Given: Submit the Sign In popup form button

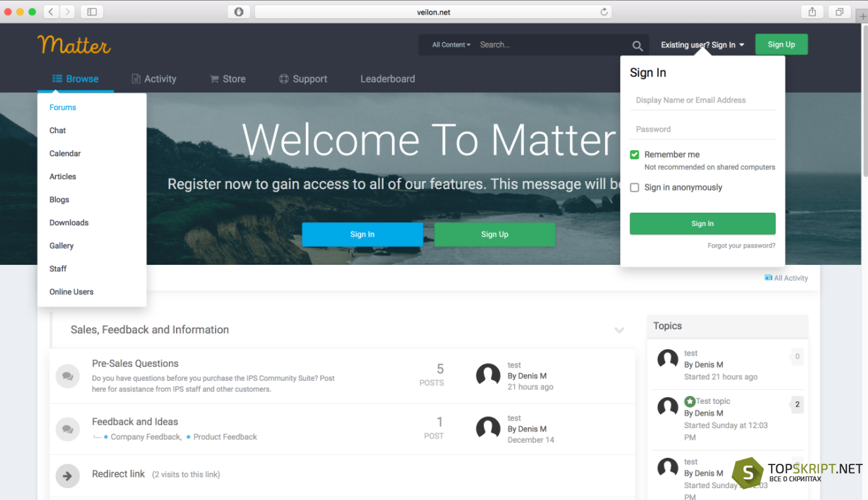Looking at the screenshot, I should (703, 224).
